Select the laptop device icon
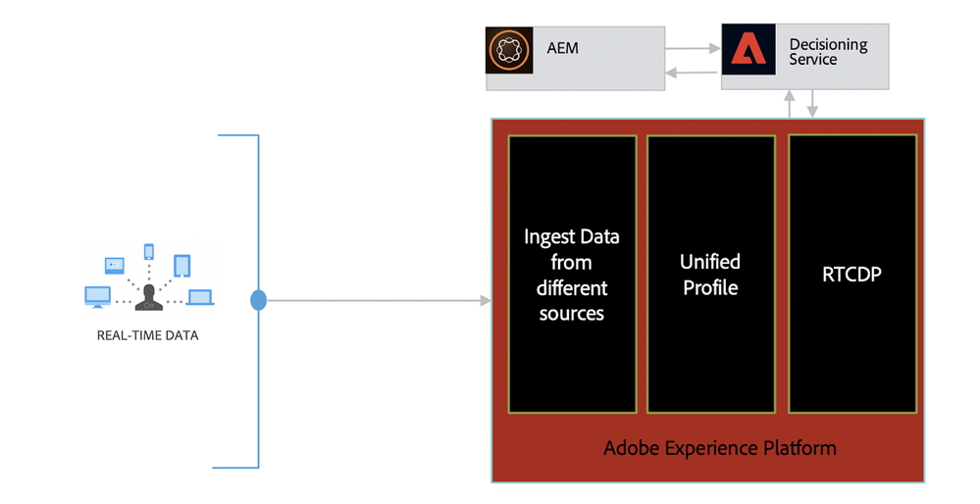Screen dimensions: 980x504 click(x=200, y=297)
